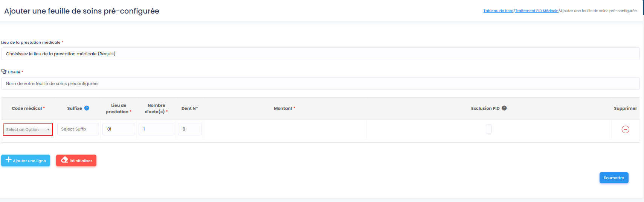Click the Nombre d'acte(s) field
Viewport: 644px width, 202px height.
coord(156,129)
